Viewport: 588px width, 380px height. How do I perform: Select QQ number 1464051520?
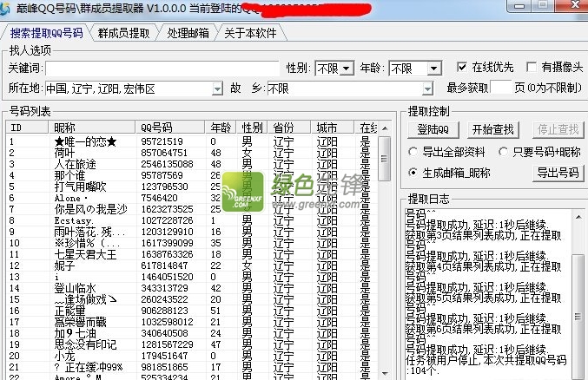167,277
